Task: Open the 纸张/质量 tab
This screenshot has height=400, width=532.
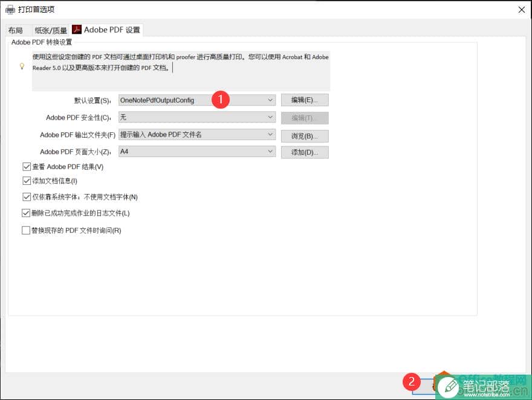Action: point(51,30)
